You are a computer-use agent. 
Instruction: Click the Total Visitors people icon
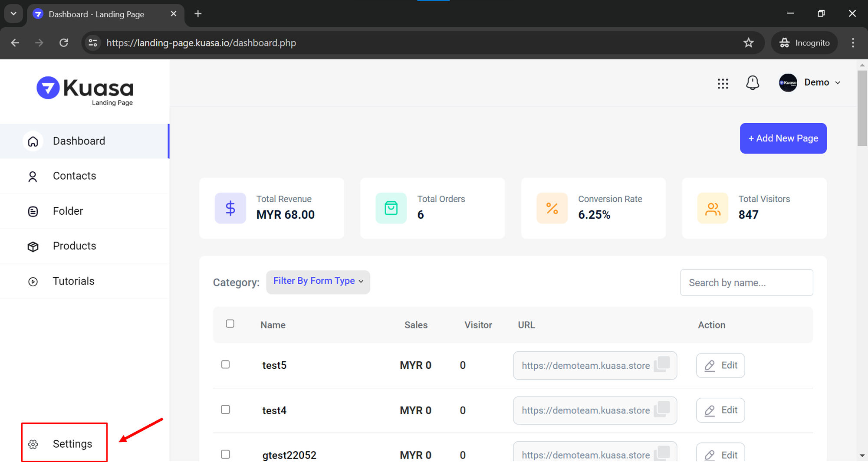click(713, 208)
